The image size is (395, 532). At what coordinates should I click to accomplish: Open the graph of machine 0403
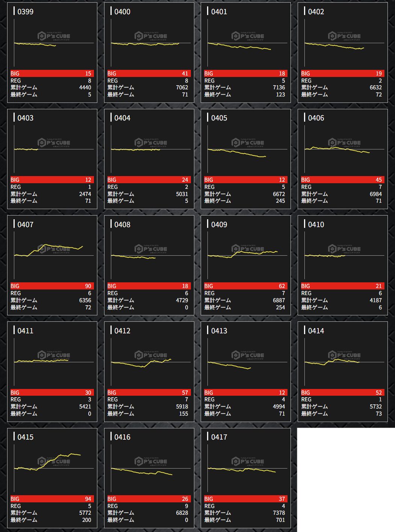(53, 149)
